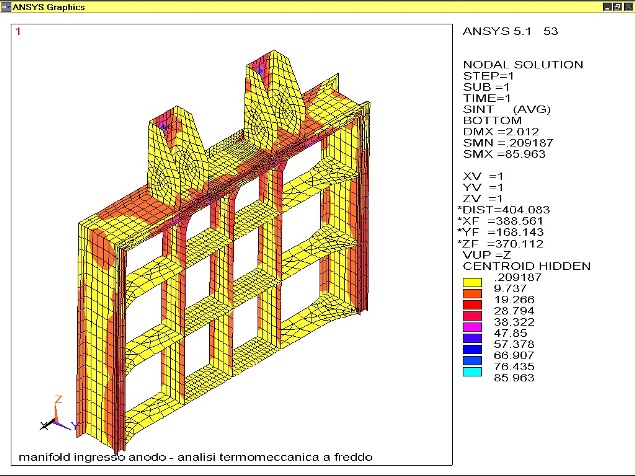Viewport: 635px width, 476px height.
Task: Close the ANSYS Graphics window
Action: click(627, 7)
